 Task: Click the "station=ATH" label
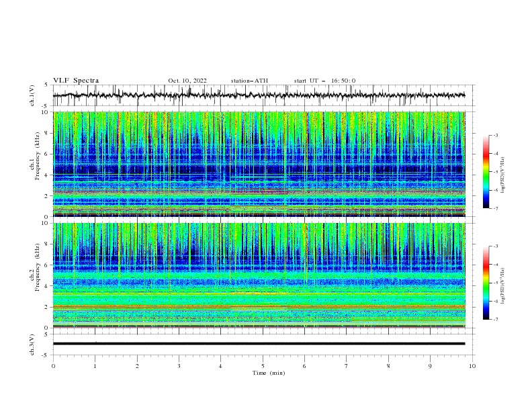click(x=249, y=81)
